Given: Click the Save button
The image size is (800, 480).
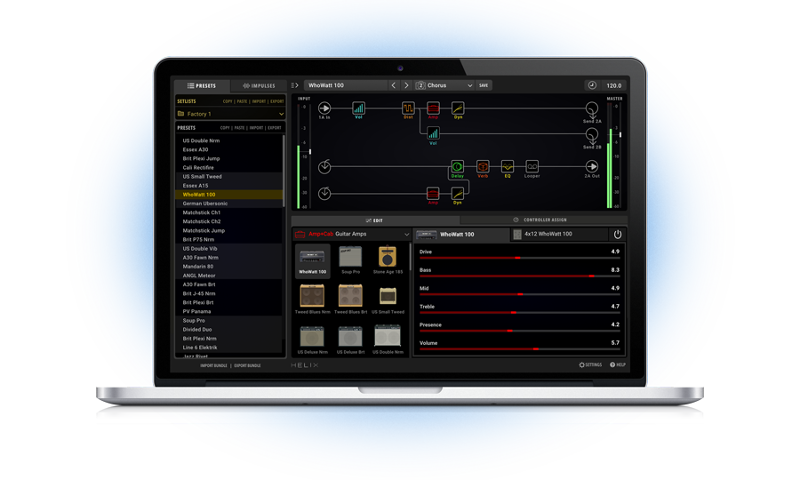Looking at the screenshot, I should pyautogui.click(x=484, y=85).
